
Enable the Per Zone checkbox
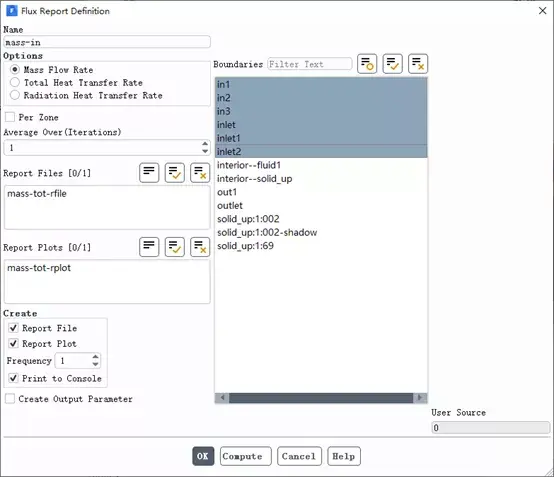[x=10, y=117]
